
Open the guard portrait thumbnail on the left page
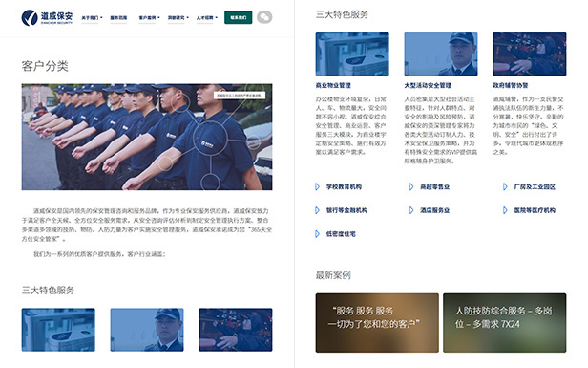(147, 330)
